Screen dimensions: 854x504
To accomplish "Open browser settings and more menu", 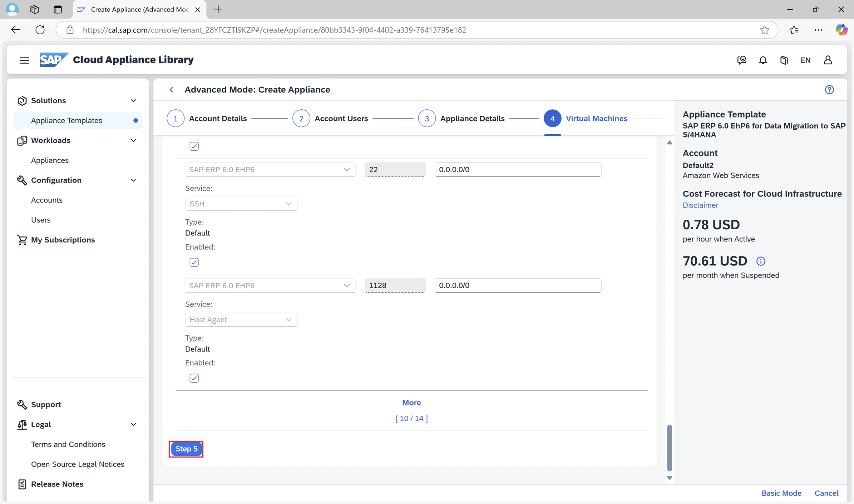I will [x=818, y=30].
